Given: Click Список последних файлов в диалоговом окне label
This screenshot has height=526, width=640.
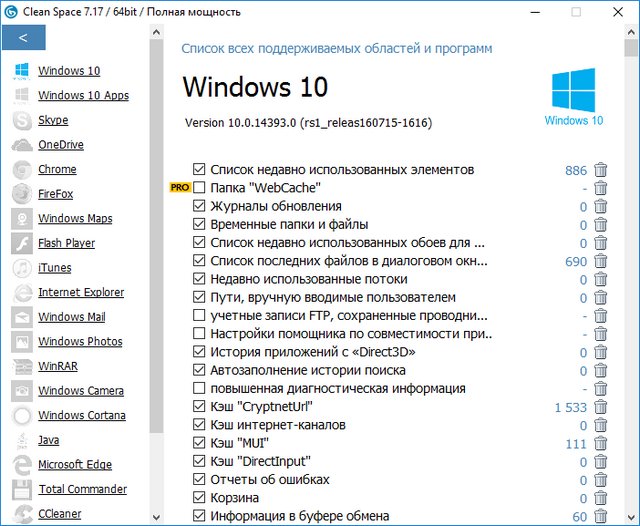Looking at the screenshot, I should click(349, 261).
